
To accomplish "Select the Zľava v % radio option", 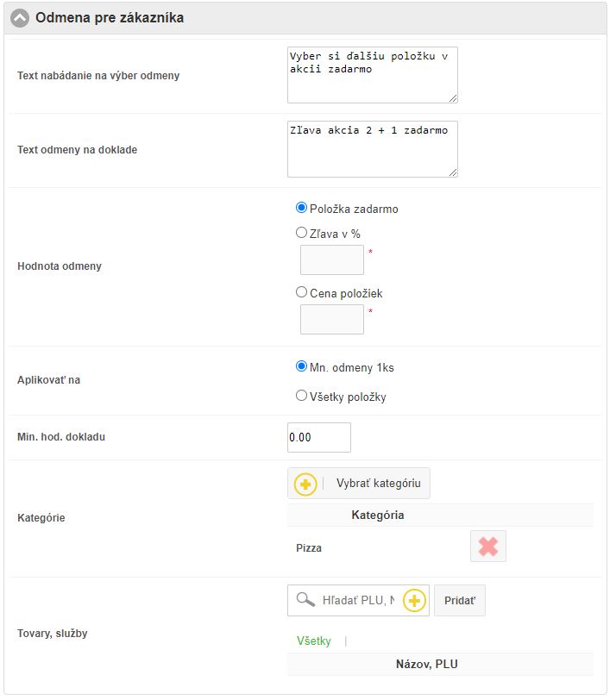I will [301, 233].
